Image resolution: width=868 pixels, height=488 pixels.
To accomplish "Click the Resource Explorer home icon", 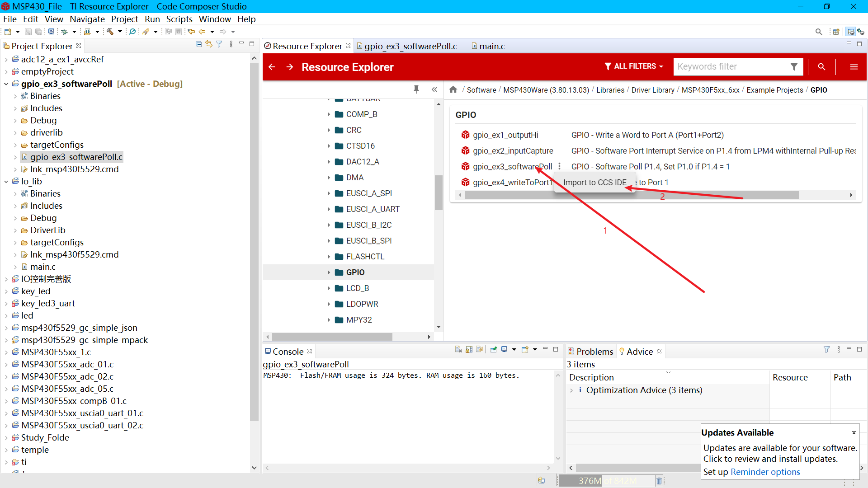I will tap(453, 90).
